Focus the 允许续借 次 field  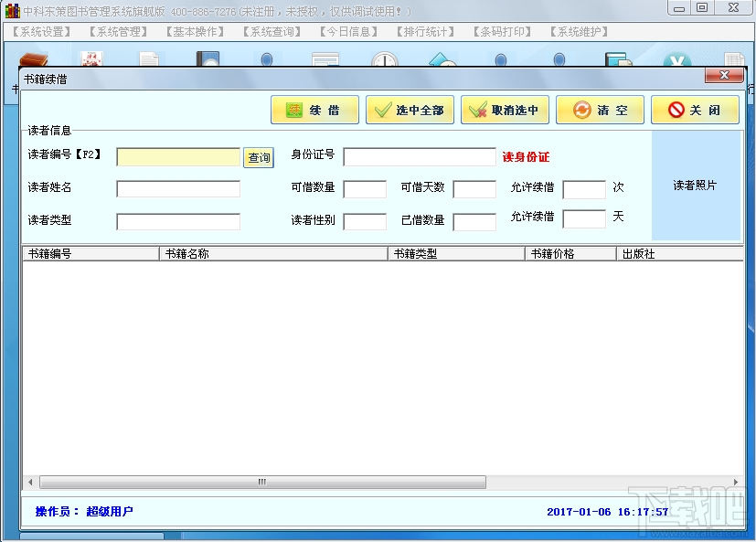tap(584, 189)
